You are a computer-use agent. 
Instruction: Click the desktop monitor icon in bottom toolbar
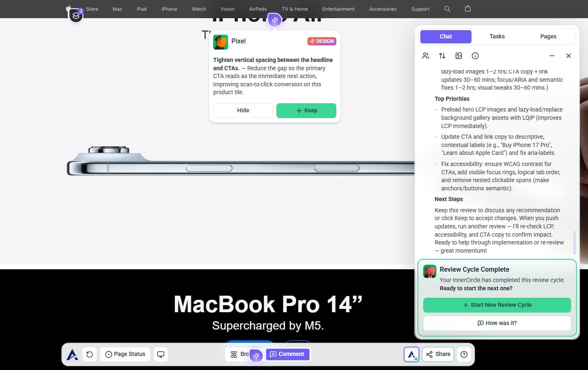[161, 354]
